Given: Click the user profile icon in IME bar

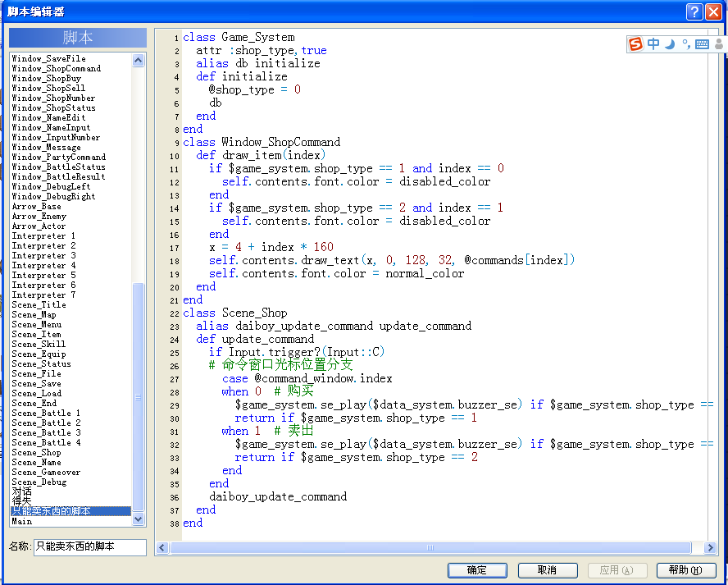Looking at the screenshot, I should point(719,44).
